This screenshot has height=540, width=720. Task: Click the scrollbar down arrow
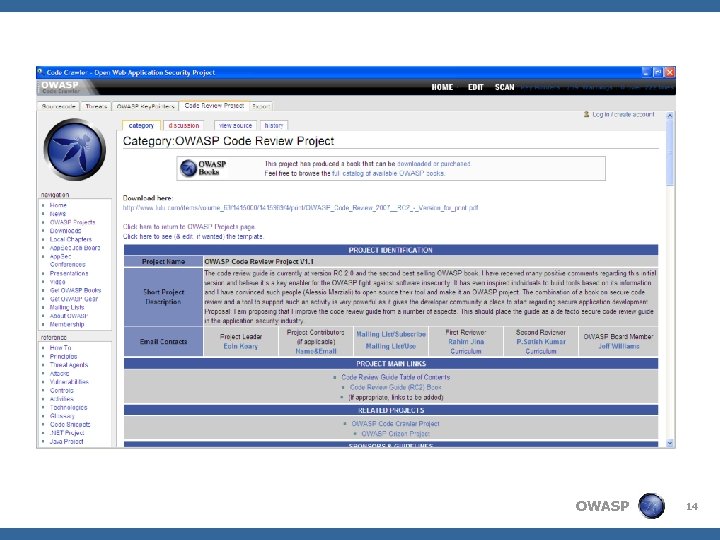[670, 443]
